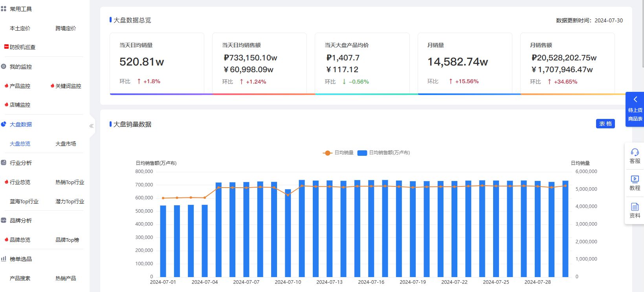Collapse the sidebar with the double-chevron handle

tap(91, 126)
